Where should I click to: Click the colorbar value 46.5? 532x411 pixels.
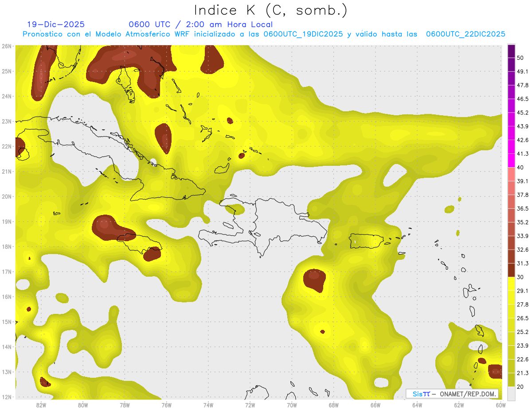pos(523,99)
